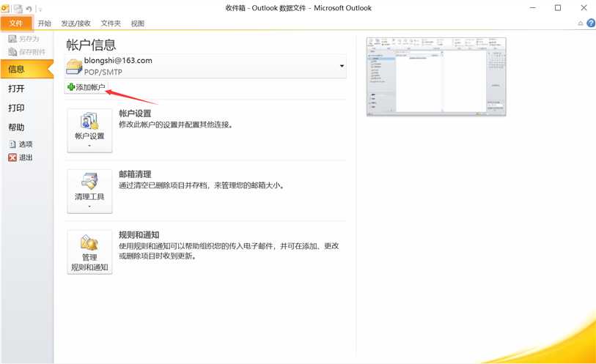The height and width of the screenshot is (364, 596).
Task: Click the 选项 document icon
Action: [12, 144]
